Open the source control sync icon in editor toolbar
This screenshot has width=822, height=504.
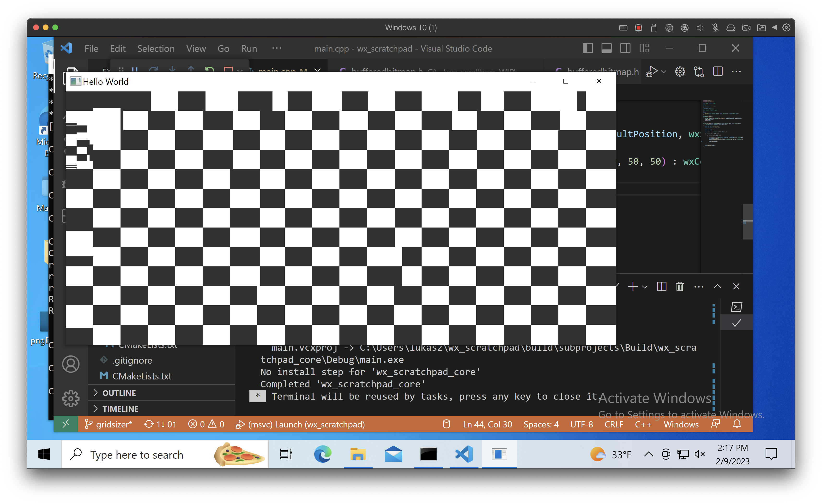pyautogui.click(x=699, y=71)
